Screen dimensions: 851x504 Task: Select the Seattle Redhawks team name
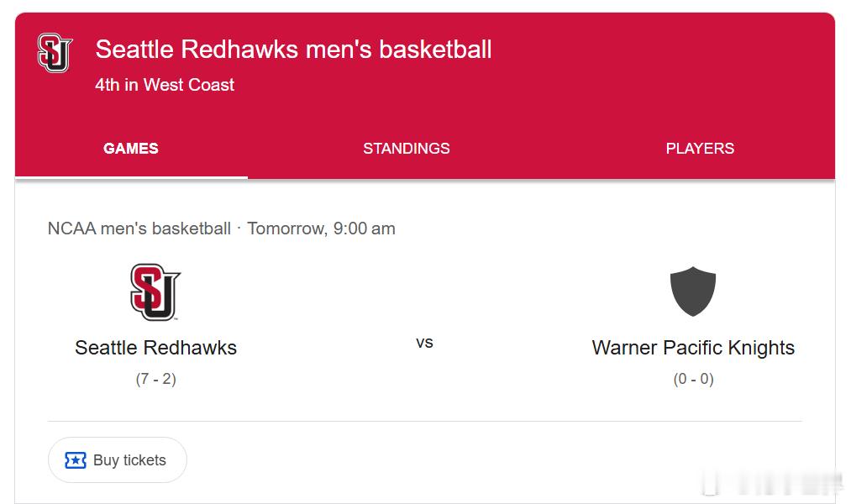(155, 348)
